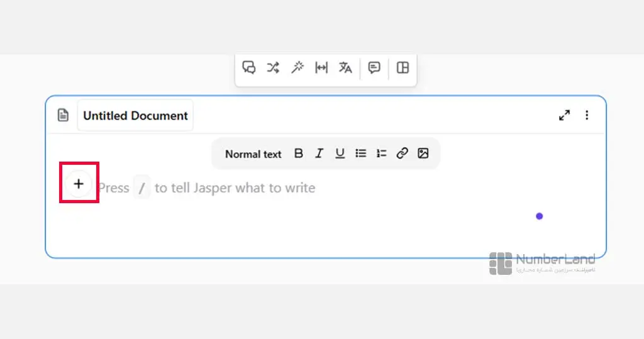Toggle the split layout panel icon
Screen dimensions: 644x339
pos(403,67)
